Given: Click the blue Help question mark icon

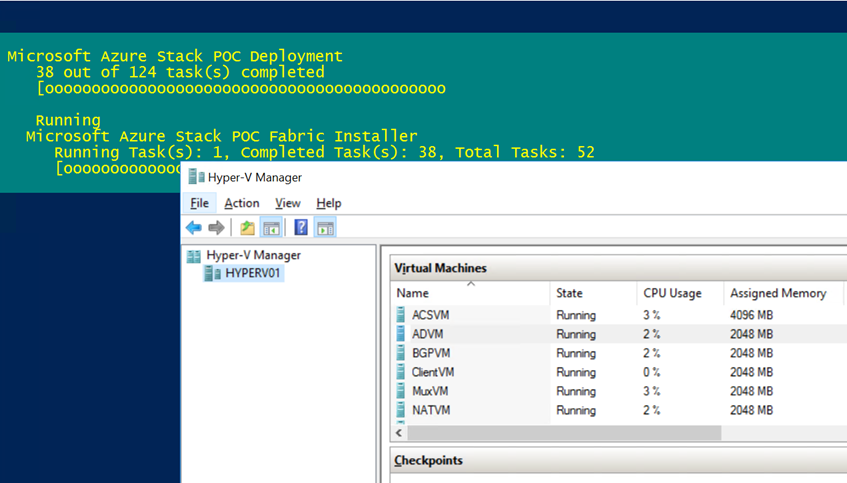Looking at the screenshot, I should click(x=301, y=227).
